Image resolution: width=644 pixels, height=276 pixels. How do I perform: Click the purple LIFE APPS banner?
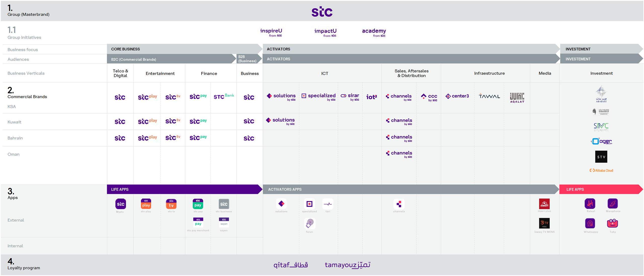pos(176,189)
